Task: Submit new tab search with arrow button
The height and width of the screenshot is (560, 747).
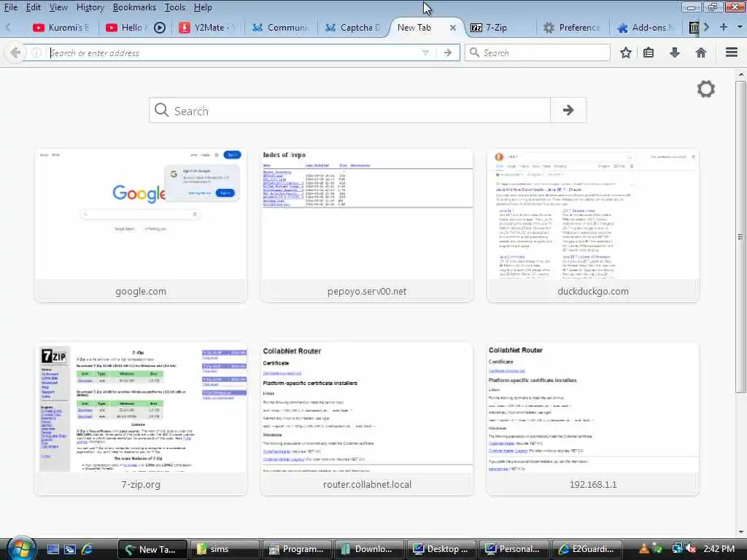Action: point(568,111)
